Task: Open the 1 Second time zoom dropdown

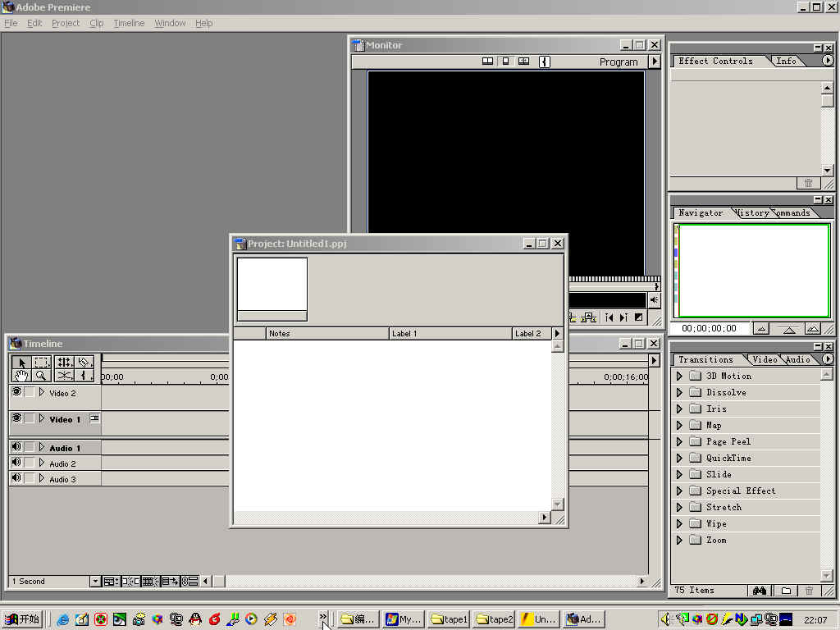Action: pyautogui.click(x=95, y=582)
